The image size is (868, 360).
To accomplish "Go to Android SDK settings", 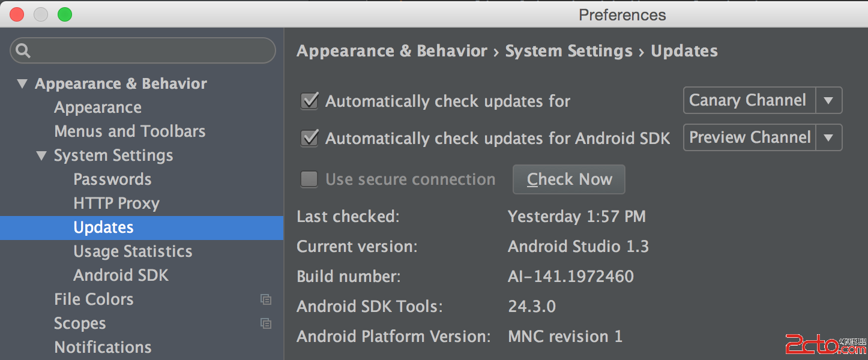I will click(121, 275).
